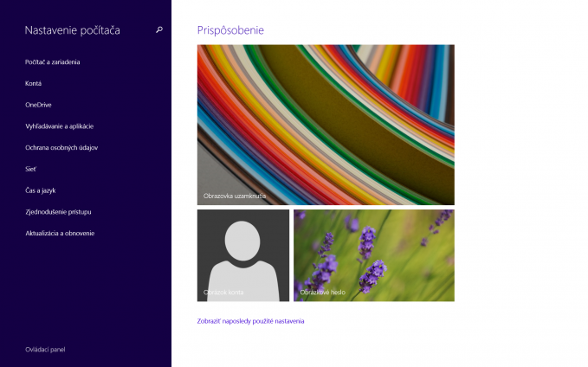Open Čas a jazyk settings
The height and width of the screenshot is (367, 588).
[41, 190]
